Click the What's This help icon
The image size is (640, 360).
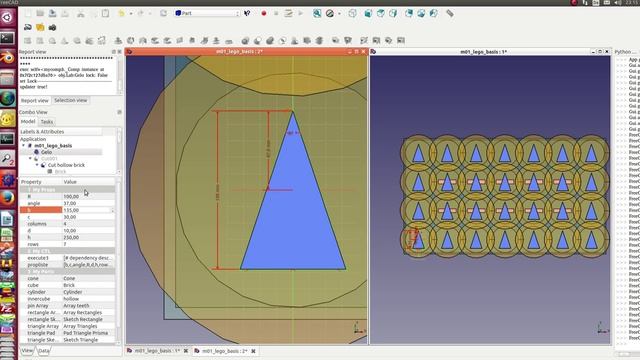(x=247, y=13)
